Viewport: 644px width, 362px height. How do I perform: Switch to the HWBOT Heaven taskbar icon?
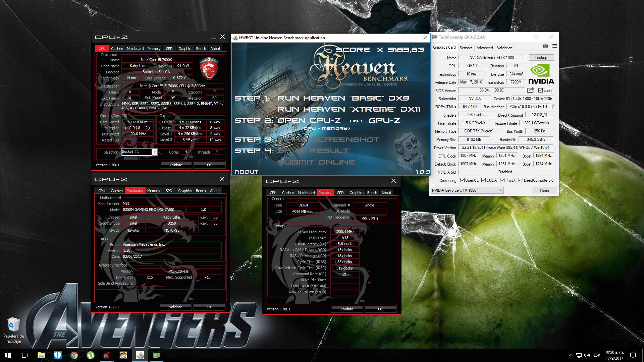pos(140,355)
